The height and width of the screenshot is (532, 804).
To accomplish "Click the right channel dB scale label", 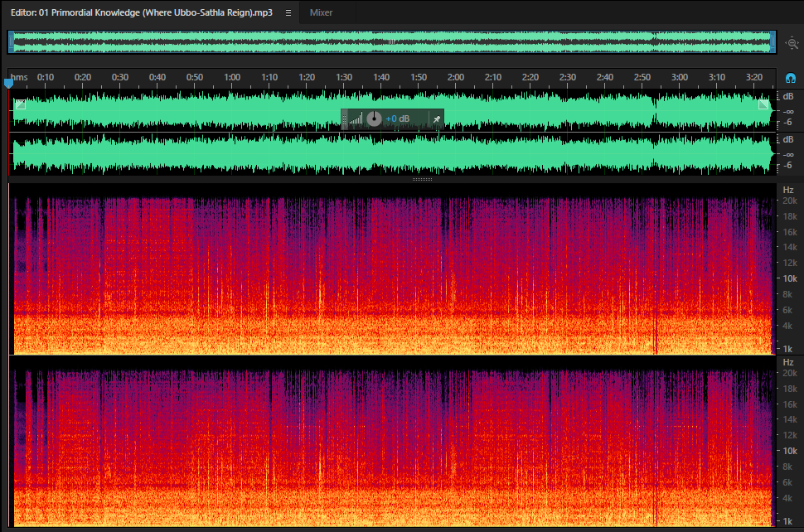I will point(788,139).
